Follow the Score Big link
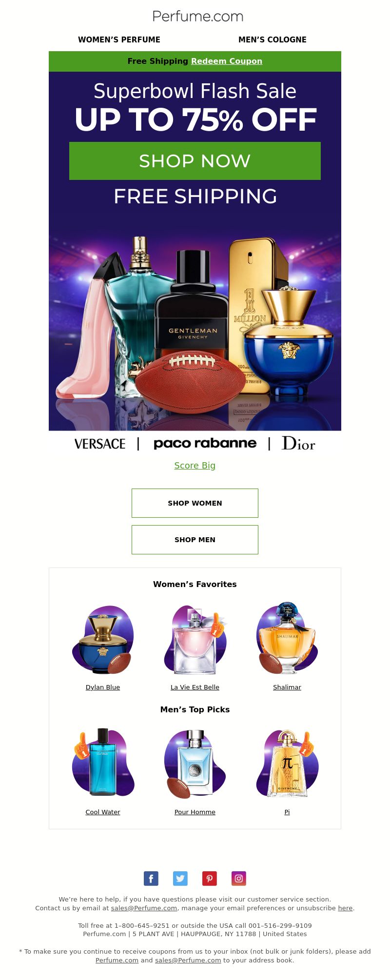This screenshot has width=390, height=980. (x=195, y=466)
